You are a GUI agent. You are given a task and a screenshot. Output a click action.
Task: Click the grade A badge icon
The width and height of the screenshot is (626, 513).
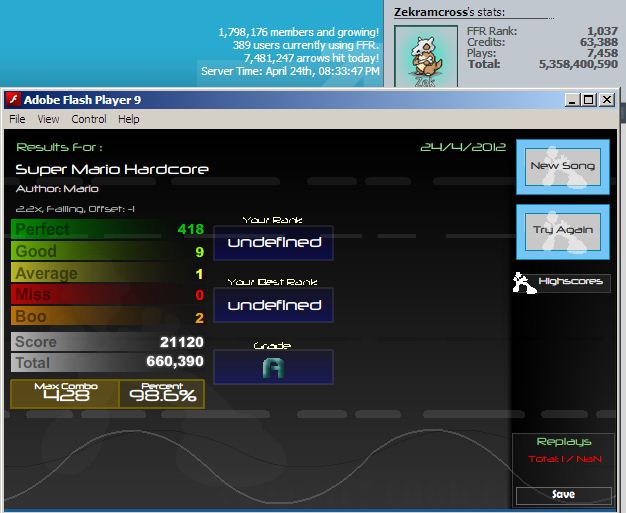point(273,368)
